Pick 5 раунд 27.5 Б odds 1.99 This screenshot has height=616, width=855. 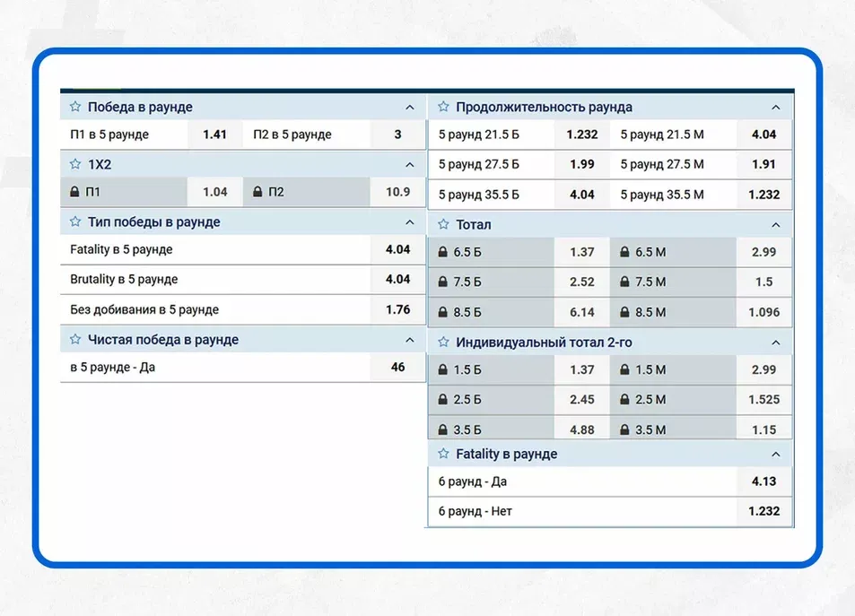581,164
